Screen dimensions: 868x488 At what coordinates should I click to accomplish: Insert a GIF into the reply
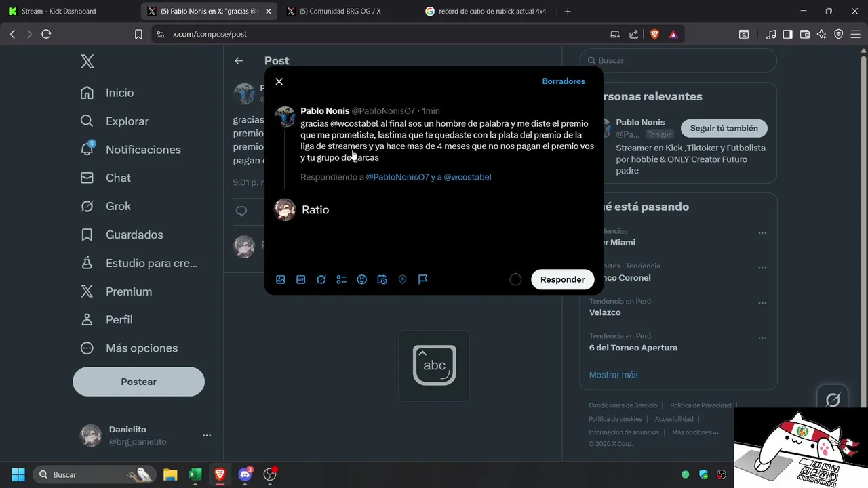click(301, 279)
